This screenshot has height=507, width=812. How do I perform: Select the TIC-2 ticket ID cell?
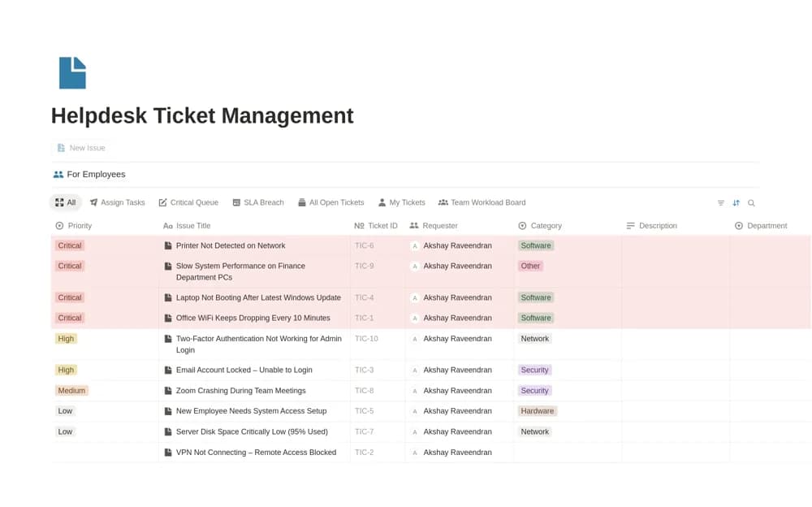click(378, 453)
